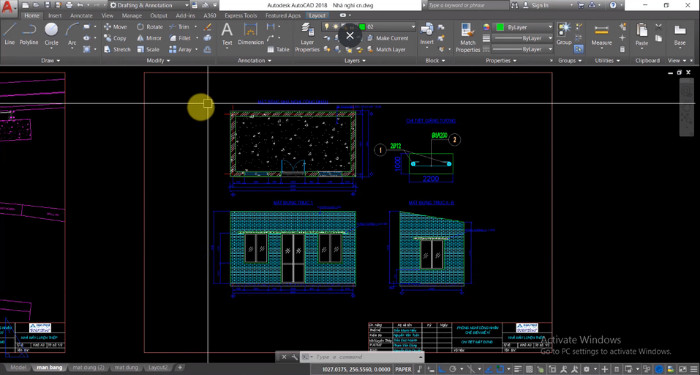Expand the Modify panel
700x375 pixels.
(158, 60)
